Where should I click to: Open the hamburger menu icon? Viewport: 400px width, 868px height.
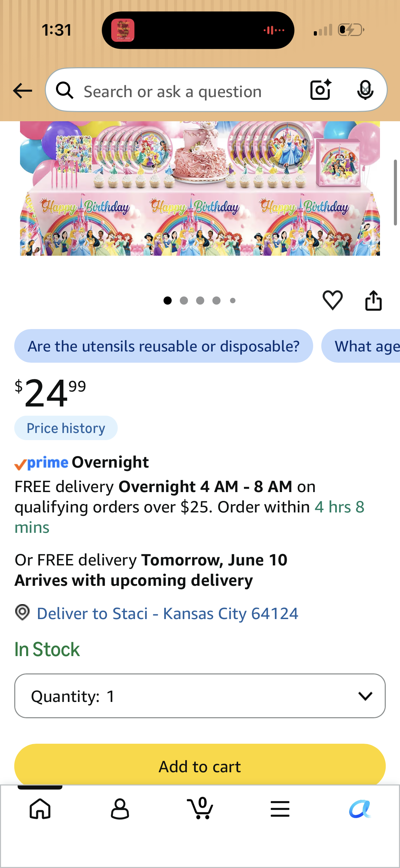coord(280,809)
